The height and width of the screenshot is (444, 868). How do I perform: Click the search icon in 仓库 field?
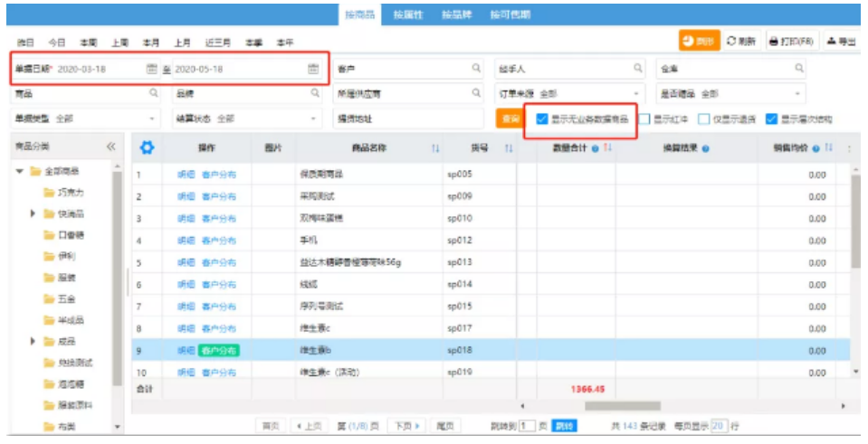click(x=799, y=69)
